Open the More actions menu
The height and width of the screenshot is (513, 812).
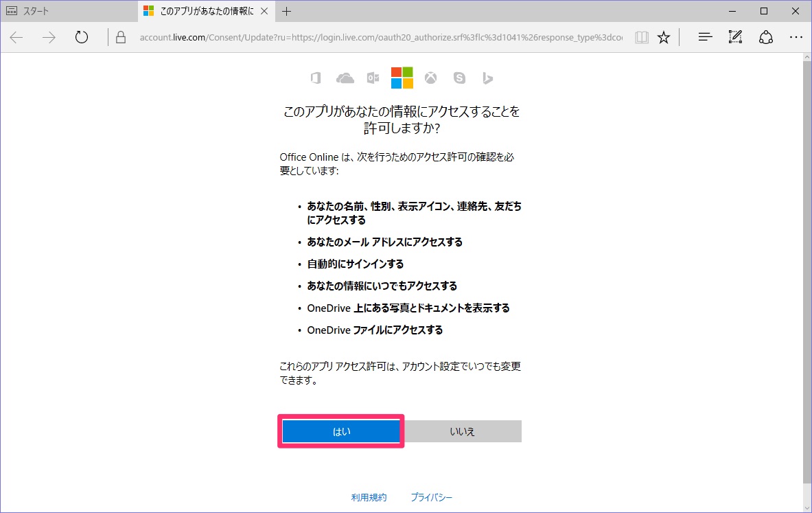click(x=796, y=37)
